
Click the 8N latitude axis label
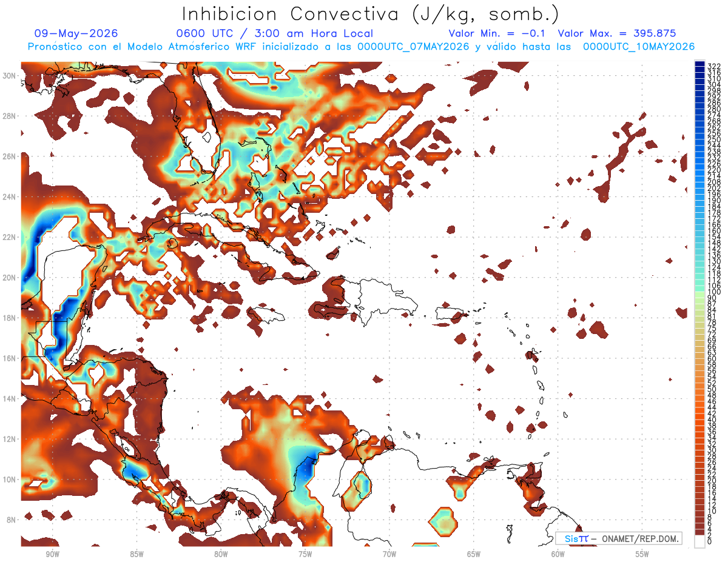pos(11,520)
